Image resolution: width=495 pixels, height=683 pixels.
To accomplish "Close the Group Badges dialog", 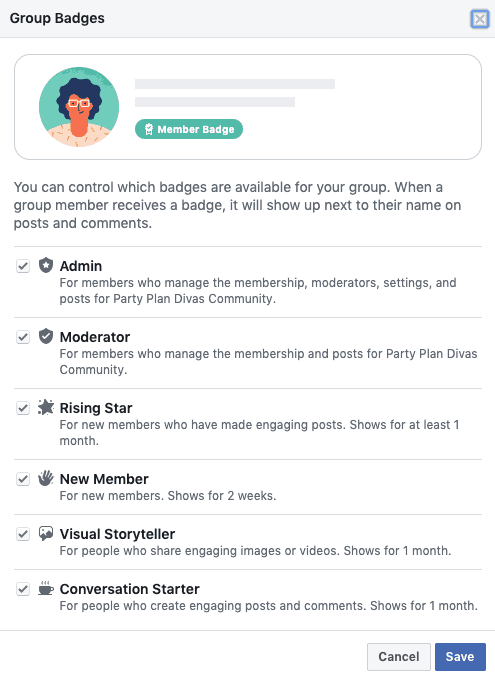I will coord(480,19).
